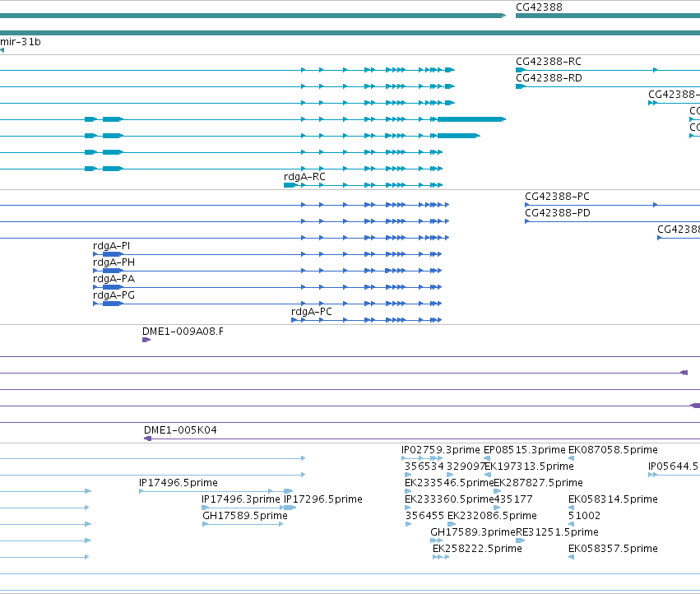Click the IP17496.3prime EST label
This screenshot has width=700, height=594.
click(x=241, y=499)
